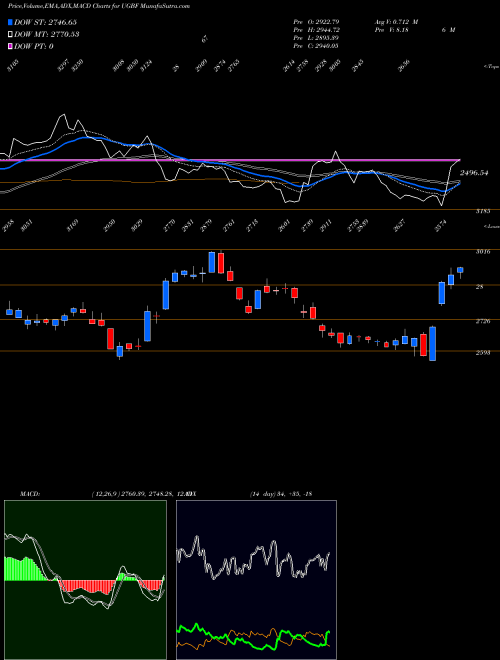The image size is (500, 660).
Task: Click the 3297 tops value label
Action: click(x=64, y=66)
